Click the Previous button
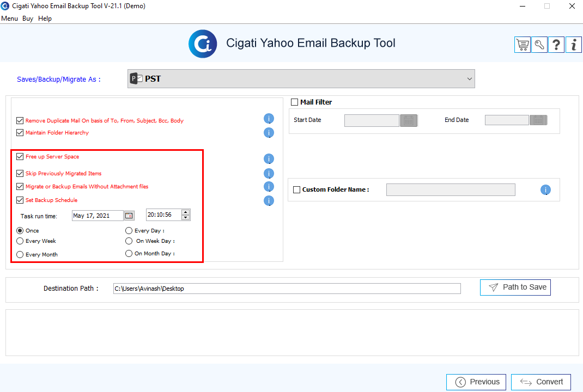583x392 pixels. tap(476, 382)
